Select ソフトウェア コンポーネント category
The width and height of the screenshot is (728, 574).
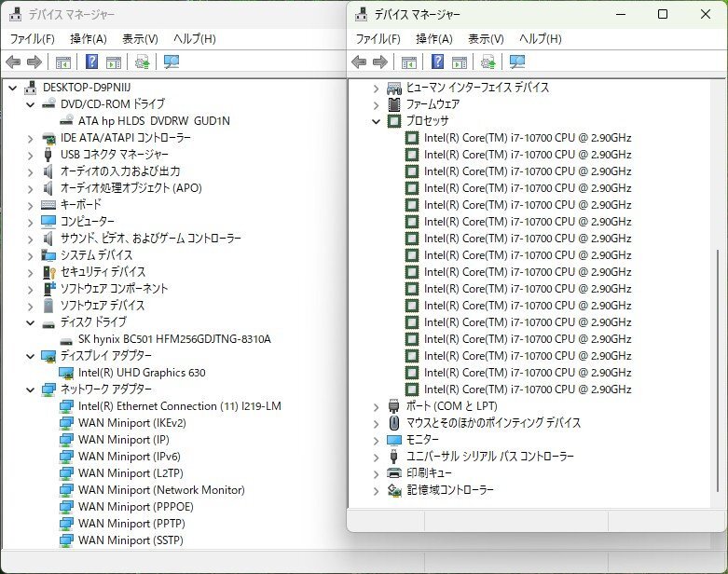coord(114,289)
